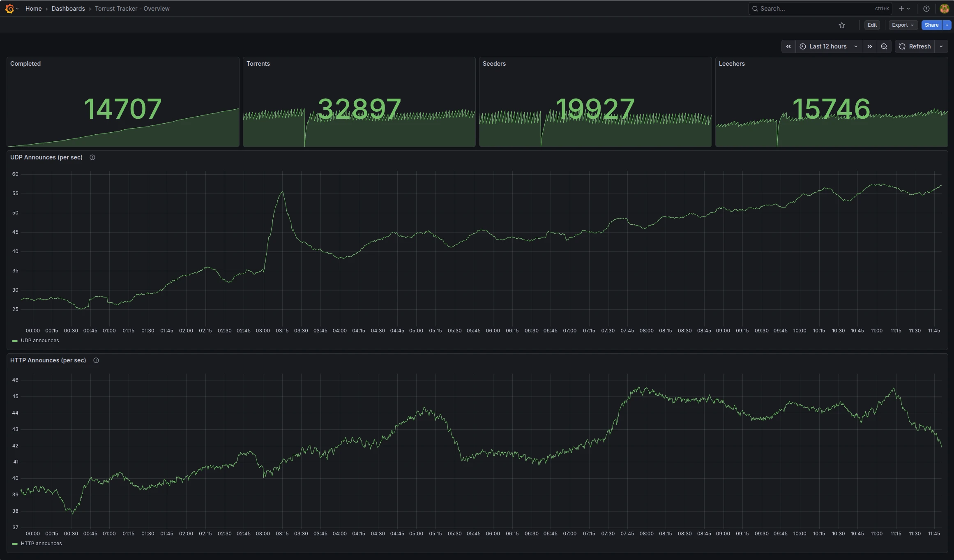Open the refresh interval dropdown chevron
This screenshot has height=560, width=954.
(x=941, y=46)
